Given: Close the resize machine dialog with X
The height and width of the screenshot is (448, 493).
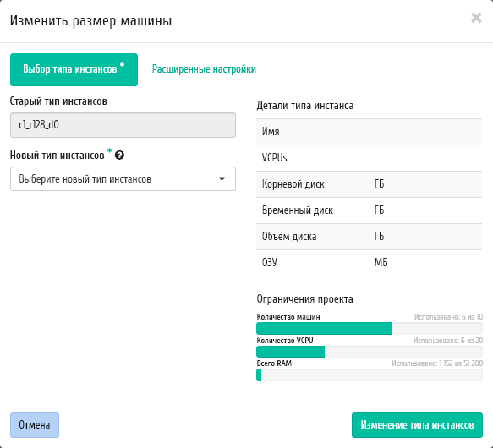Looking at the screenshot, I should (x=476, y=18).
